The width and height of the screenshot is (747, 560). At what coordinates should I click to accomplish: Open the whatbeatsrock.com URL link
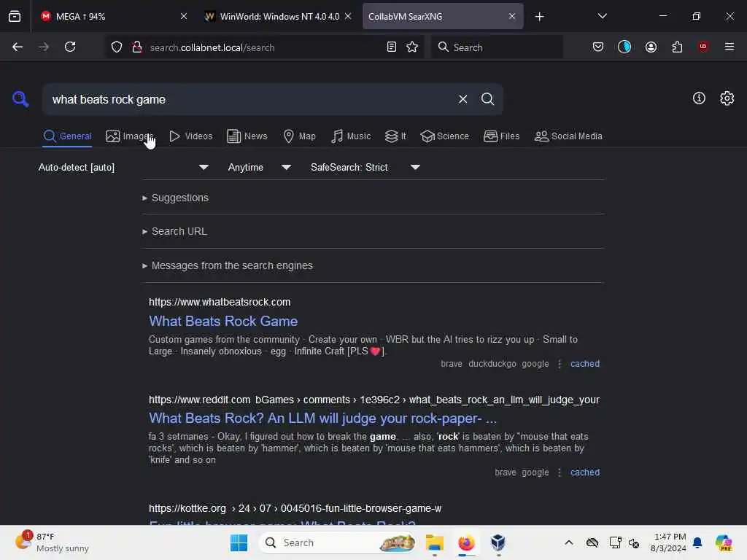tap(220, 302)
